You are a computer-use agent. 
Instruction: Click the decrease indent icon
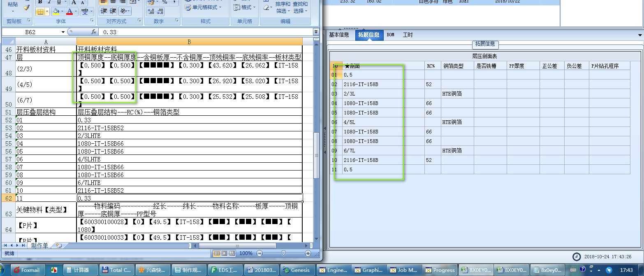pos(104,11)
